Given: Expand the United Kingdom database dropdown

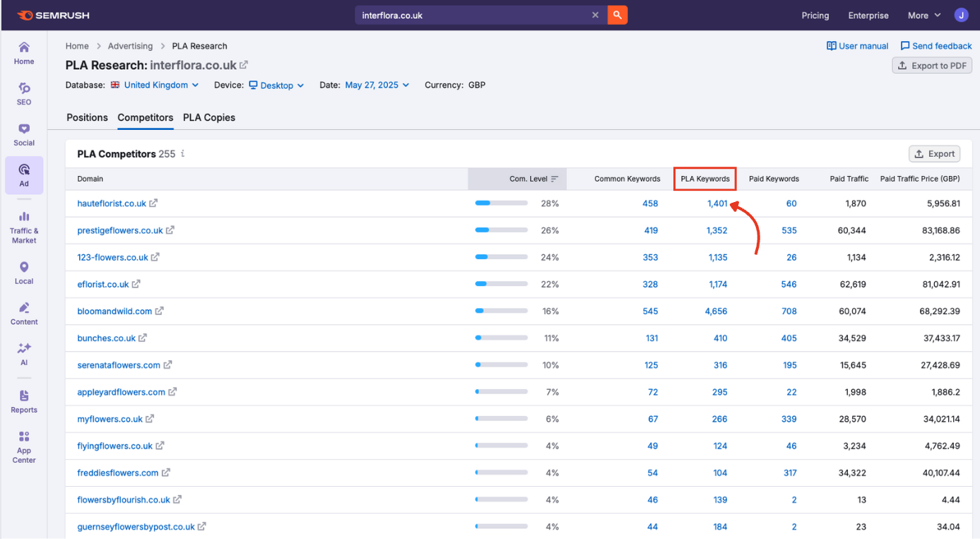Looking at the screenshot, I should click(x=155, y=85).
